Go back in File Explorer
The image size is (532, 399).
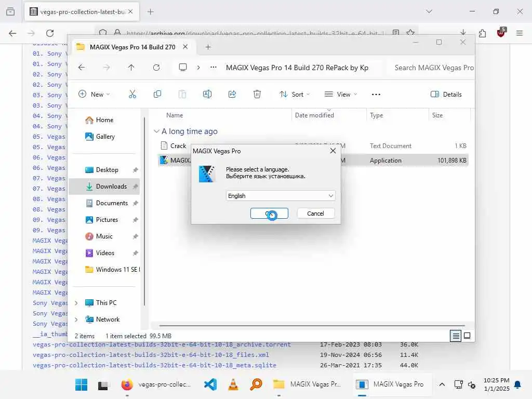[82, 68]
